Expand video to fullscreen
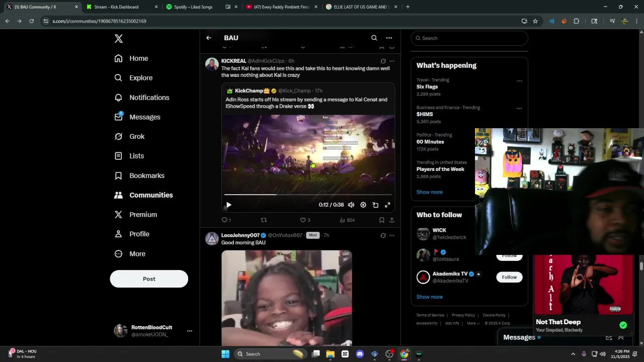This screenshot has width=644, height=362. 387,205
